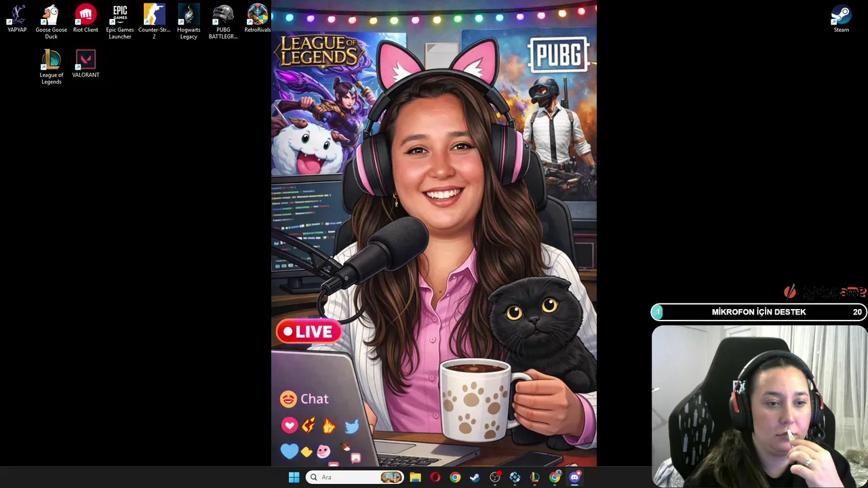Open the Hogwarts Legacy shortcut
The width and height of the screenshot is (868, 488).
(x=189, y=22)
